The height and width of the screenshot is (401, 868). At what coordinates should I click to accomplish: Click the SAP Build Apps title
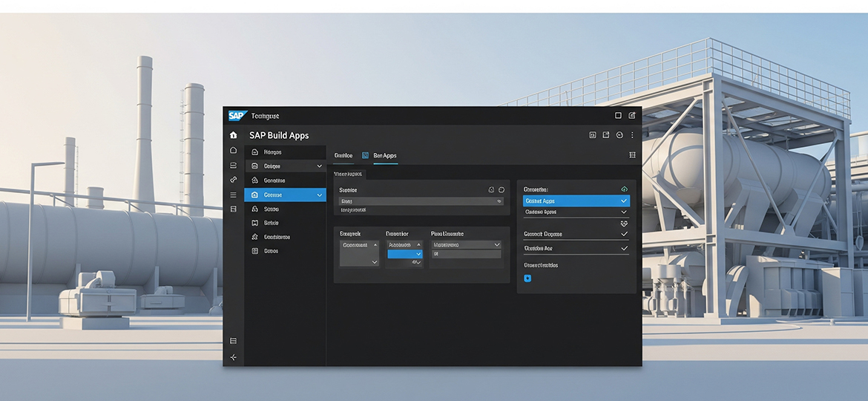279,136
